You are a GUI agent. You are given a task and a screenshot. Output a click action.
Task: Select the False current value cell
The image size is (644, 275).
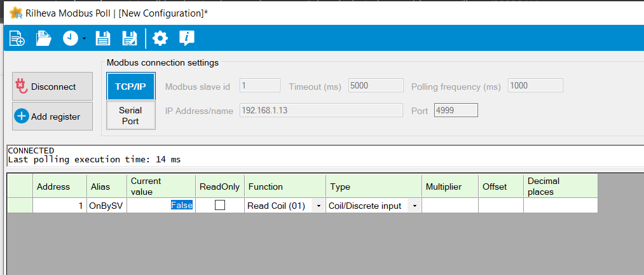click(x=161, y=206)
